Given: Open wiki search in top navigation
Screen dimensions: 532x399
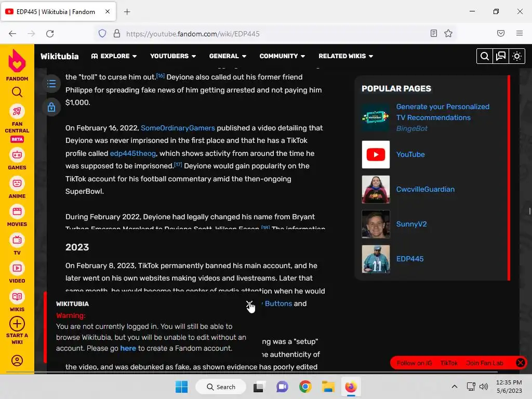Looking at the screenshot, I should 485,56.
